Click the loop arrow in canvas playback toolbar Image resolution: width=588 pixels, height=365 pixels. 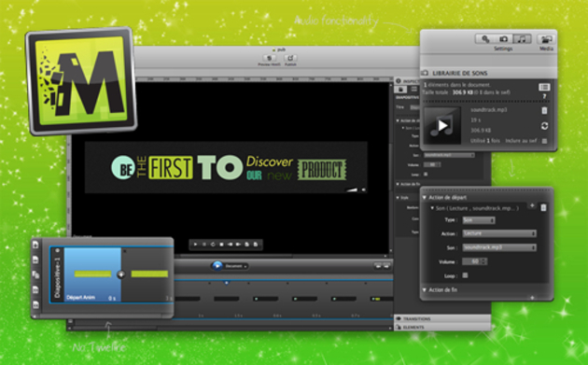click(213, 245)
